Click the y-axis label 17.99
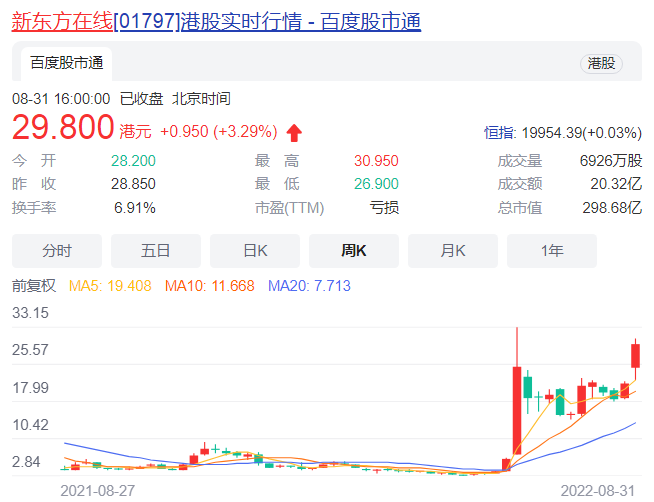The height and width of the screenshot is (502, 654). (x=30, y=388)
